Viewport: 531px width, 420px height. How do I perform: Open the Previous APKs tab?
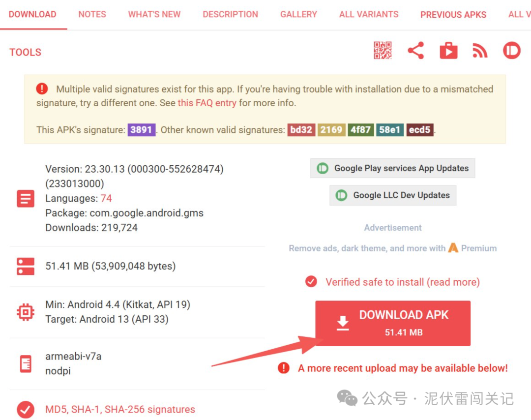click(x=453, y=15)
